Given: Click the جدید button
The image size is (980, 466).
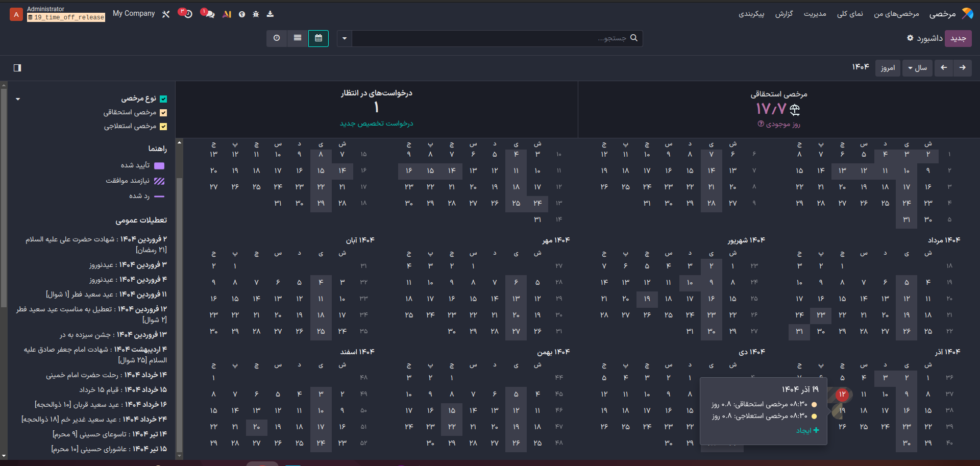Looking at the screenshot, I should pyautogui.click(x=958, y=38).
